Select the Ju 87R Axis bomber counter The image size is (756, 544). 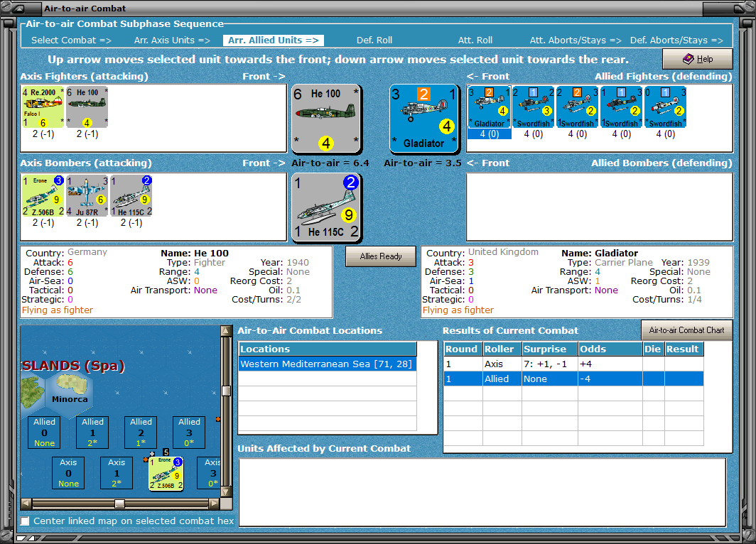pyautogui.click(x=87, y=195)
